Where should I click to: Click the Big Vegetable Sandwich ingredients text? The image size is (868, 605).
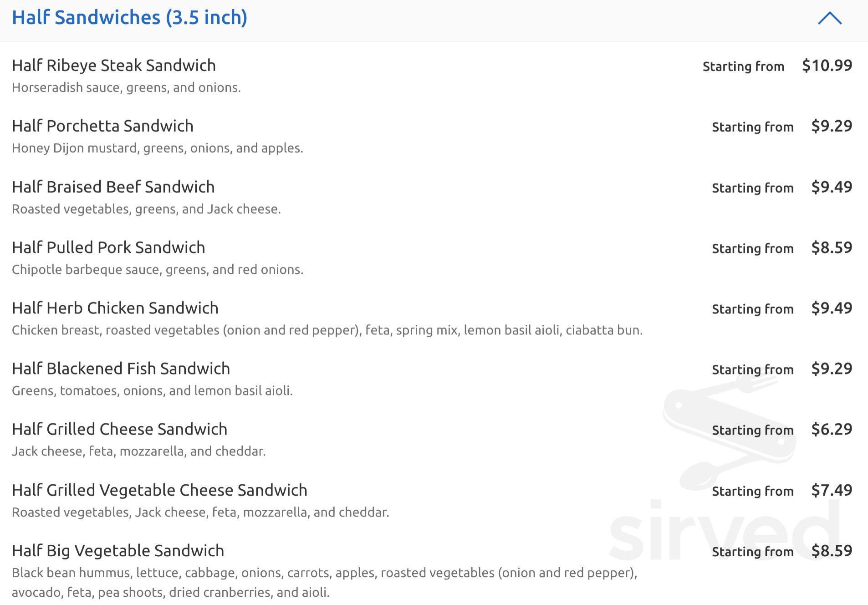324,583
